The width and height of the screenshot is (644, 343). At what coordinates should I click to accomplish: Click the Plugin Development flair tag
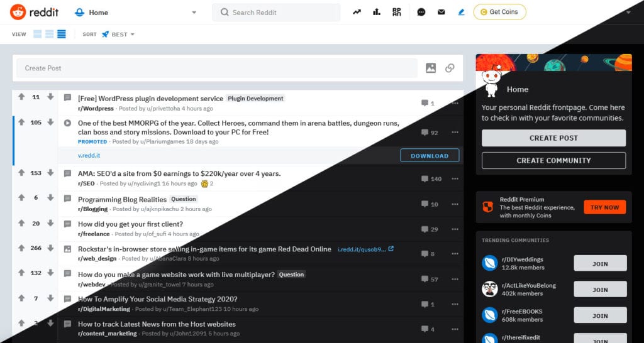255,99
